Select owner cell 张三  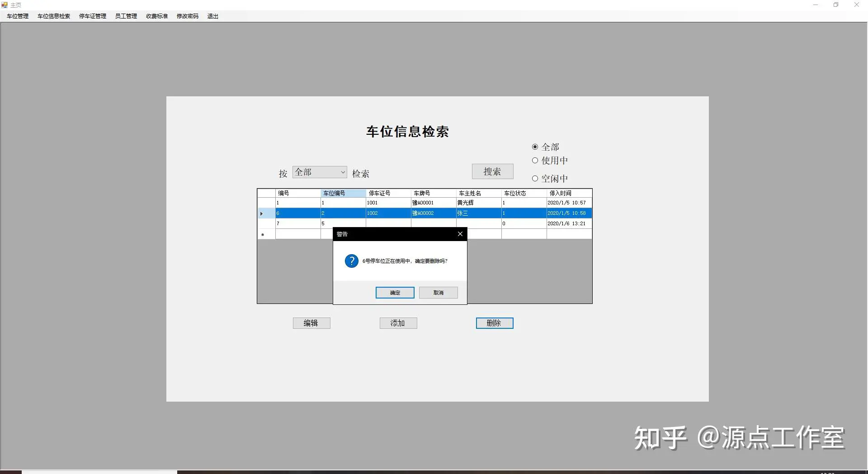[479, 213]
